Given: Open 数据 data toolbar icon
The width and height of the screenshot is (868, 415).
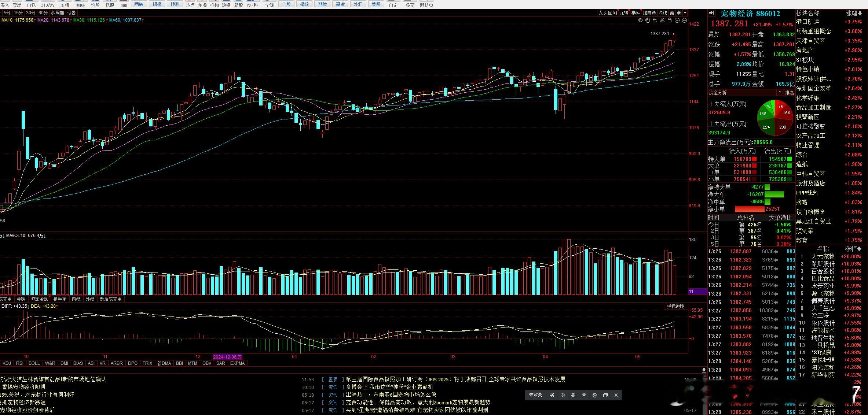Looking at the screenshot, I should coord(226,4).
